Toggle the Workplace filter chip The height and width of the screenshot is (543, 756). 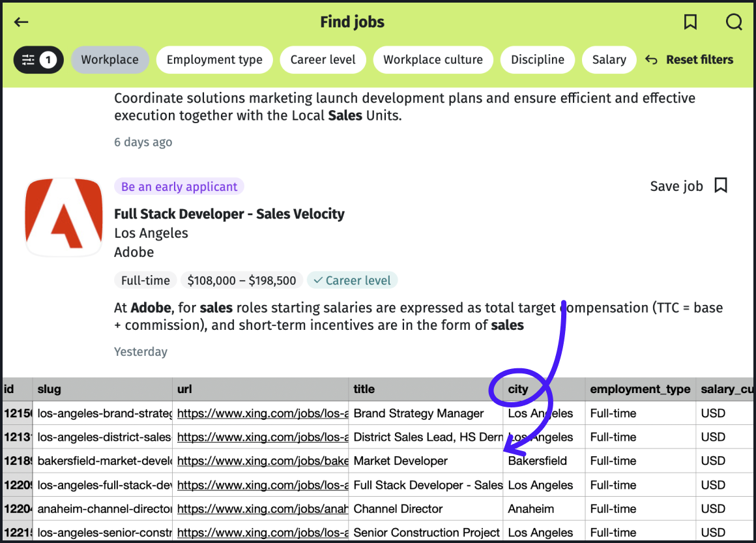pyautogui.click(x=109, y=60)
